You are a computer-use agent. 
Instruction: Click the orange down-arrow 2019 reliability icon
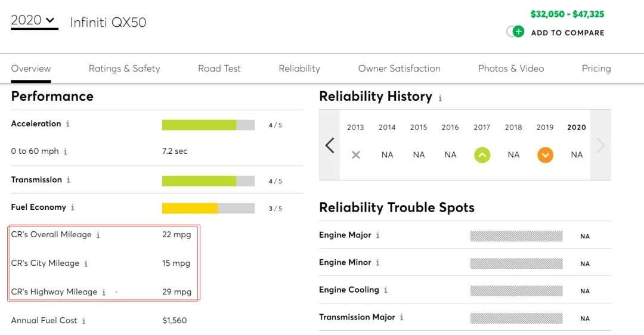point(545,155)
